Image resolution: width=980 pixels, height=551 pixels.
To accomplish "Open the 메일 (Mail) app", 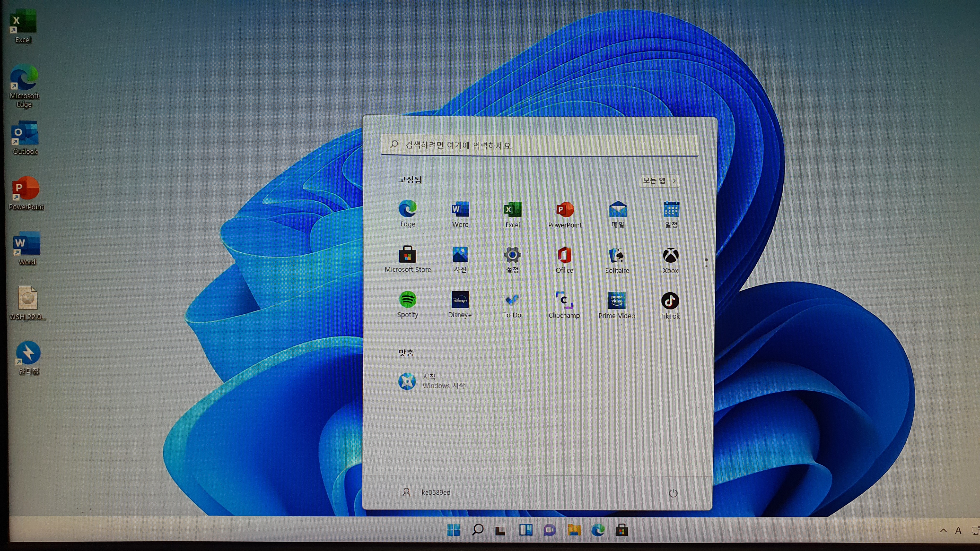I will tap(617, 215).
